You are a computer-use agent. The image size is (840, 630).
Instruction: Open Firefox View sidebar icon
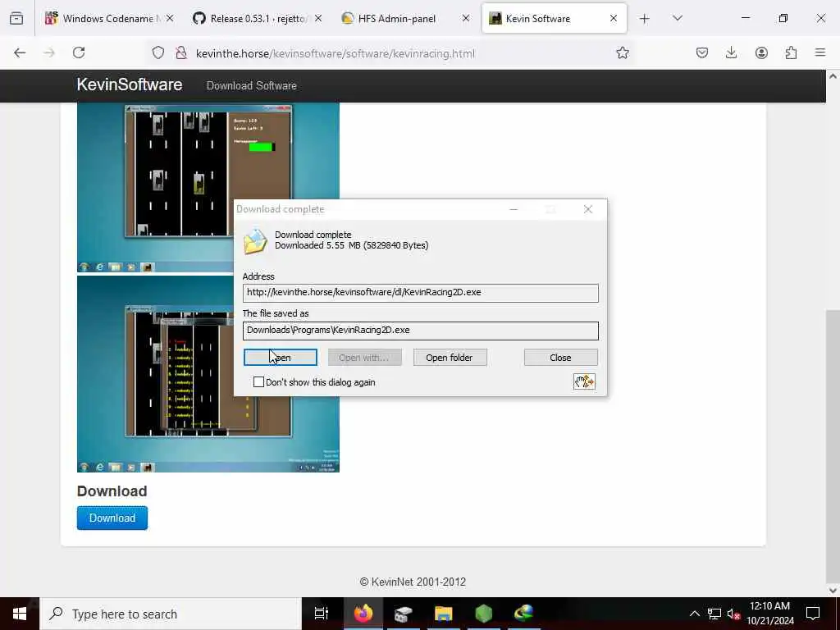pyautogui.click(x=16, y=19)
